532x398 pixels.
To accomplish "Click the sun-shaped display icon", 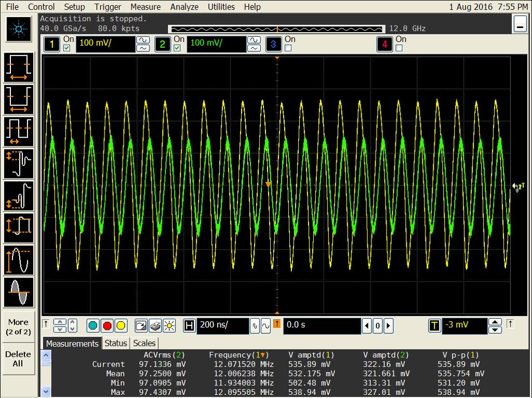I will (169, 326).
